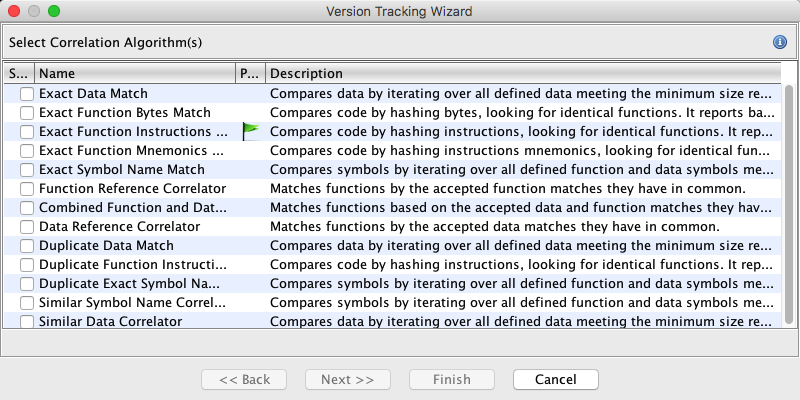Check the Exact Function Mnemonics Match box
Screen dimensions: 800x400
(x=27, y=151)
